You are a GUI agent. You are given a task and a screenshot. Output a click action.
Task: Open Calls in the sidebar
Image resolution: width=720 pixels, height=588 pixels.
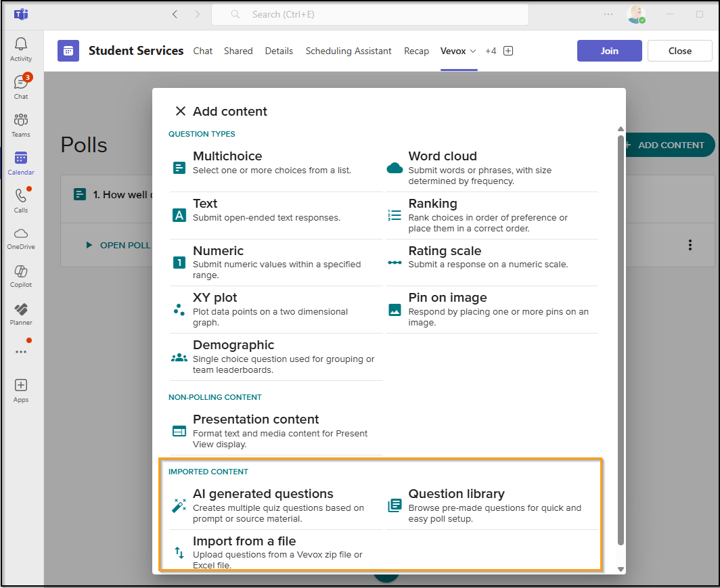coord(21,201)
